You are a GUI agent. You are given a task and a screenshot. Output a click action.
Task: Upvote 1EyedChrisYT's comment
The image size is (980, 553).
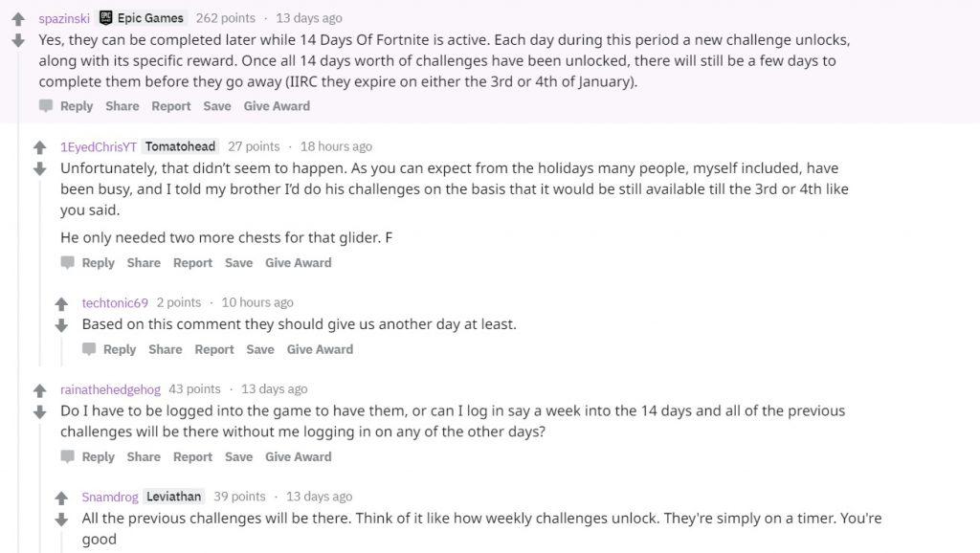(x=39, y=147)
